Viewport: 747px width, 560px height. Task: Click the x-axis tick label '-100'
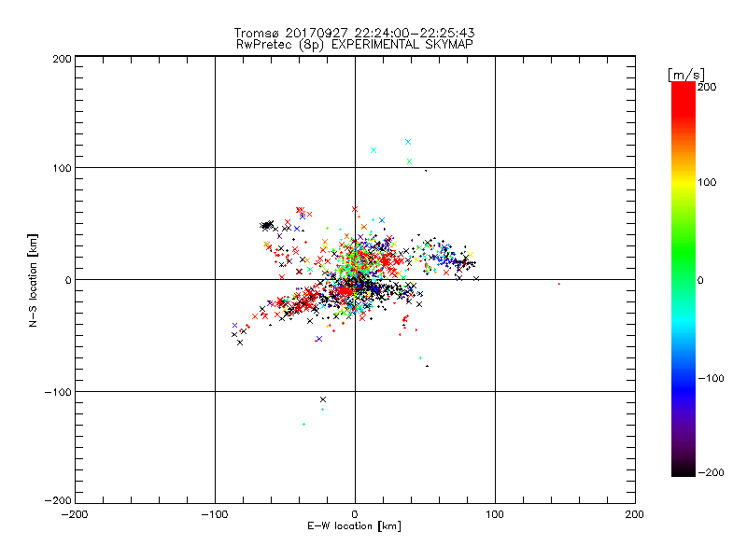point(215,514)
